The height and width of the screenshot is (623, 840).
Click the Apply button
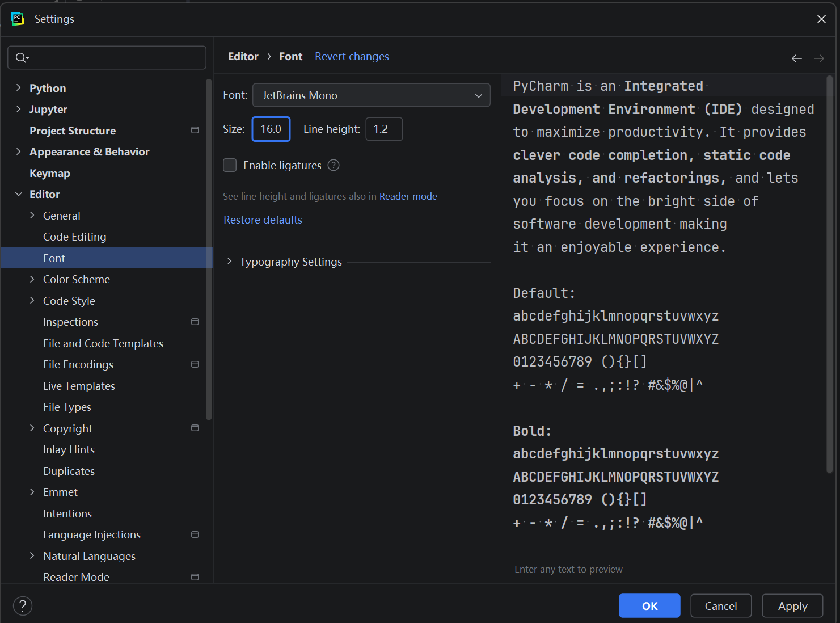pos(792,606)
